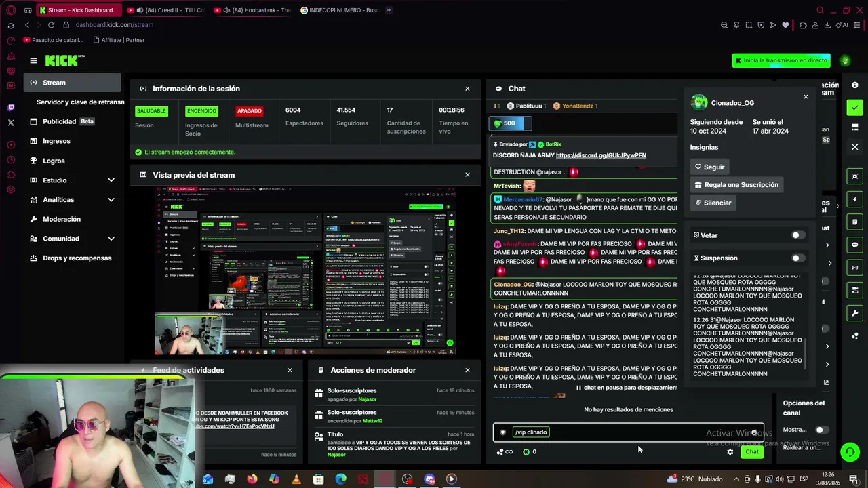This screenshot has width=868, height=488.
Task: Click Inicia la transmisión en directo button
Action: [x=781, y=60]
